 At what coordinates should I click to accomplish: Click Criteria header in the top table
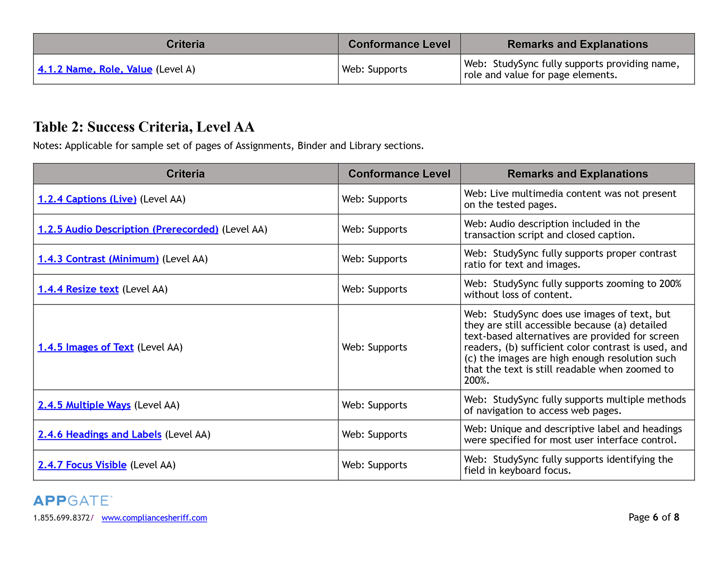[185, 44]
